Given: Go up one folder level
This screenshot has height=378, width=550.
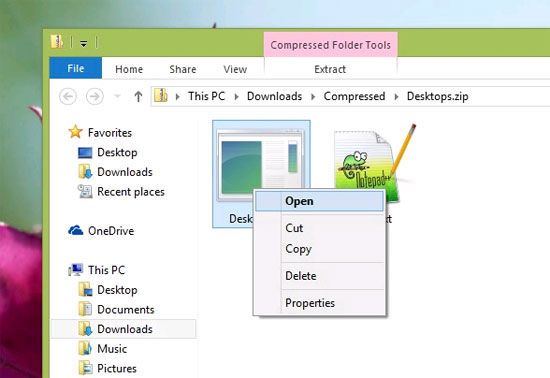Looking at the screenshot, I should 138,96.
